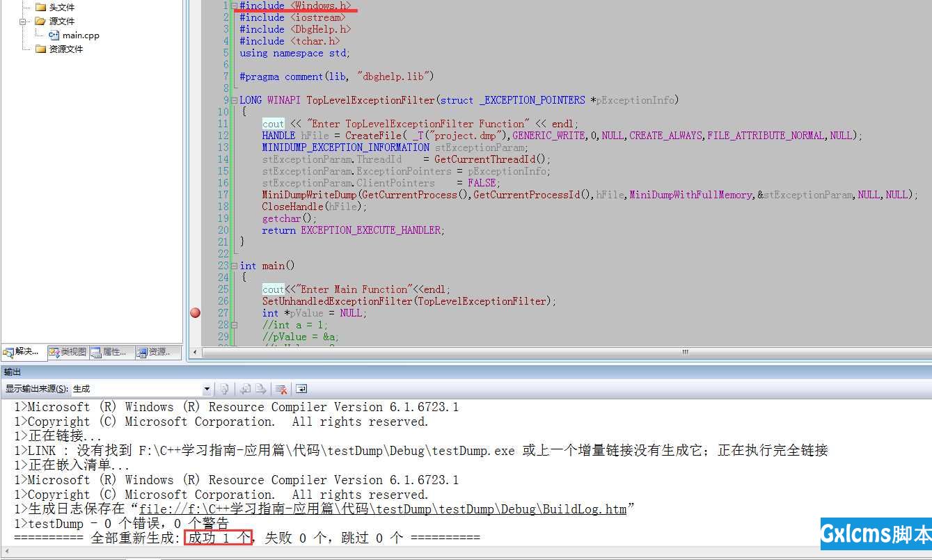The height and width of the screenshot is (560, 932).
Task: Click "int *pValue = NULL;" on line 27
Action: click(x=314, y=313)
